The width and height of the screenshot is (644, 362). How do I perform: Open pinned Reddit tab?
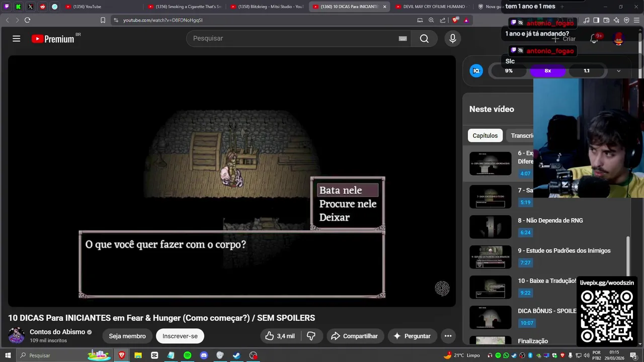pyautogui.click(x=42, y=7)
